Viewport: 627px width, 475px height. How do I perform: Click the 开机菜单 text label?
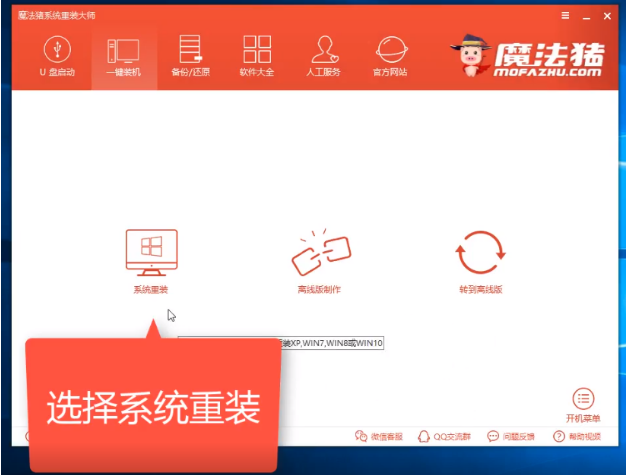tap(583, 418)
